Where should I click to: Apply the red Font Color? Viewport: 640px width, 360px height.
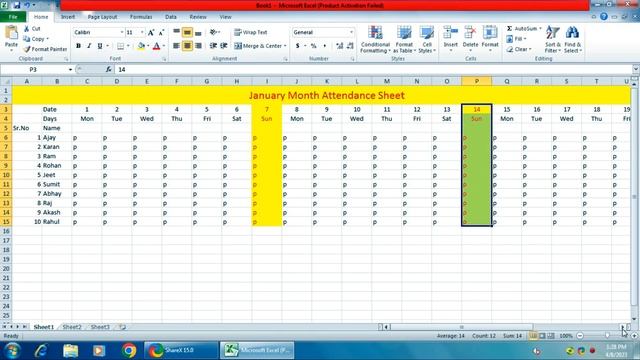pyautogui.click(x=156, y=46)
